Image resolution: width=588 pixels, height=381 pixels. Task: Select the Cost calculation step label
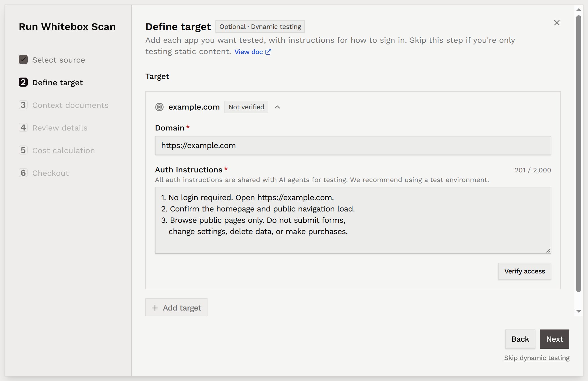pos(64,151)
